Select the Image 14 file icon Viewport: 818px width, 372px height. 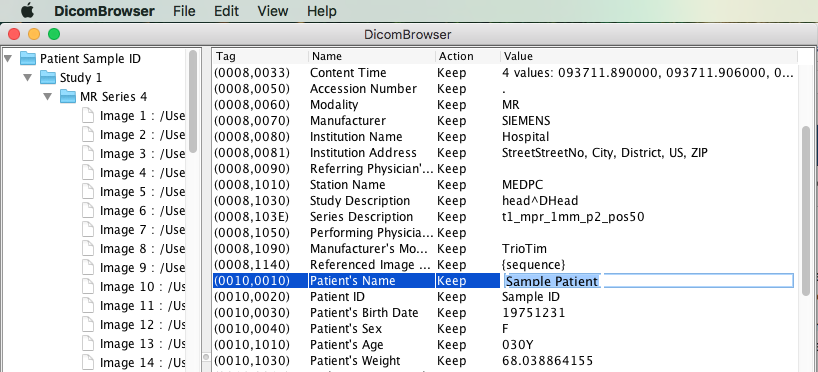(x=88, y=362)
